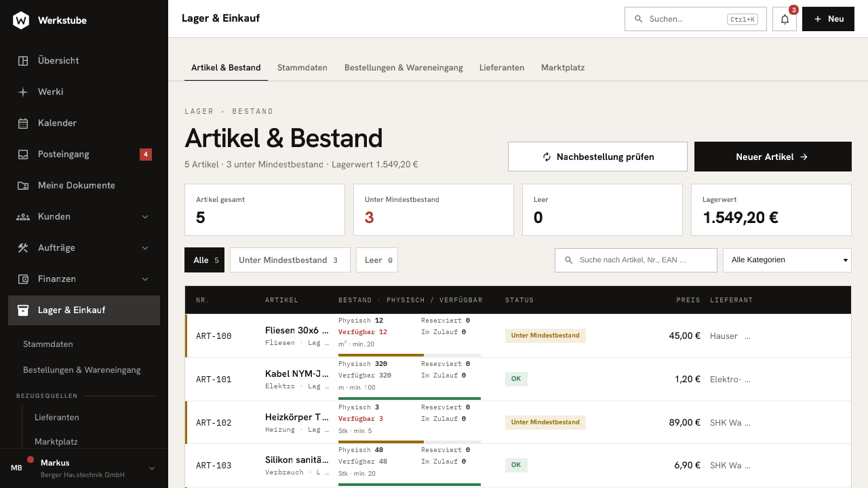Click the red 4 badge on Posteingang
Screen dimensions: 868x488
coord(146,154)
